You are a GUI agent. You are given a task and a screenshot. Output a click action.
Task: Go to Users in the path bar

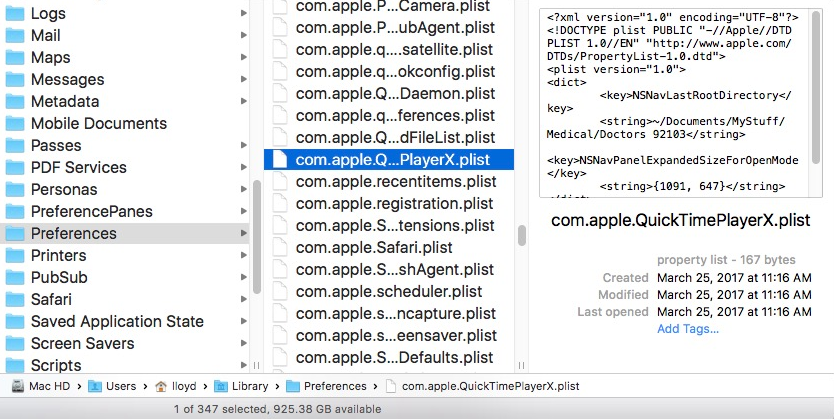[121, 386]
